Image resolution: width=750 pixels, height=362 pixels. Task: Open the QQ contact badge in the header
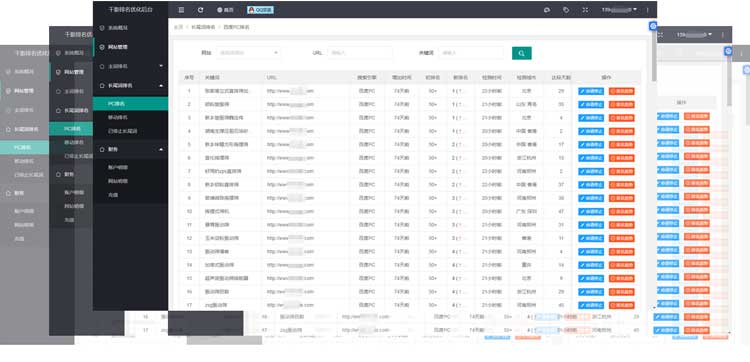click(x=260, y=10)
